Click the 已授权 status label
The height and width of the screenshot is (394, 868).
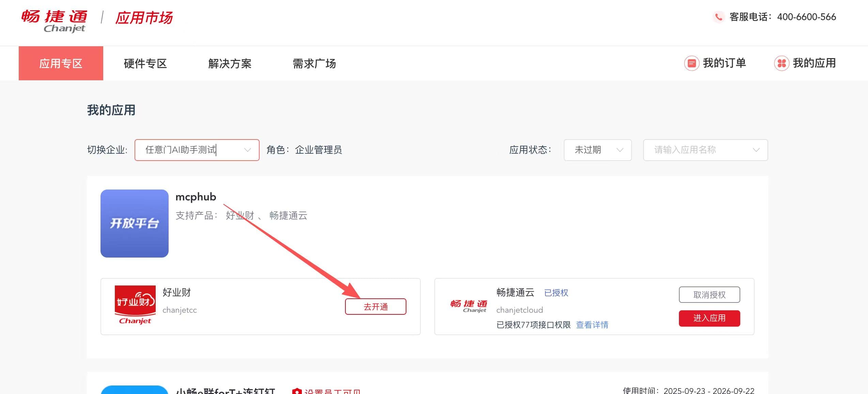(556, 293)
